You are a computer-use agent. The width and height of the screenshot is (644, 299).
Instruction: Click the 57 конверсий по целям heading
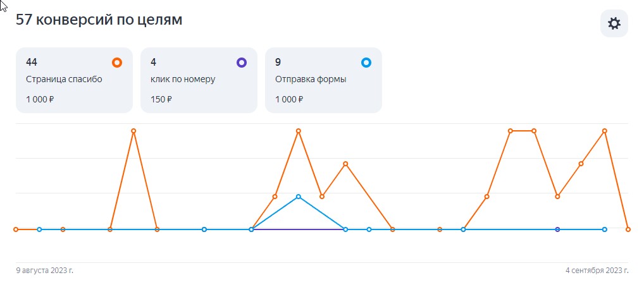99,20
